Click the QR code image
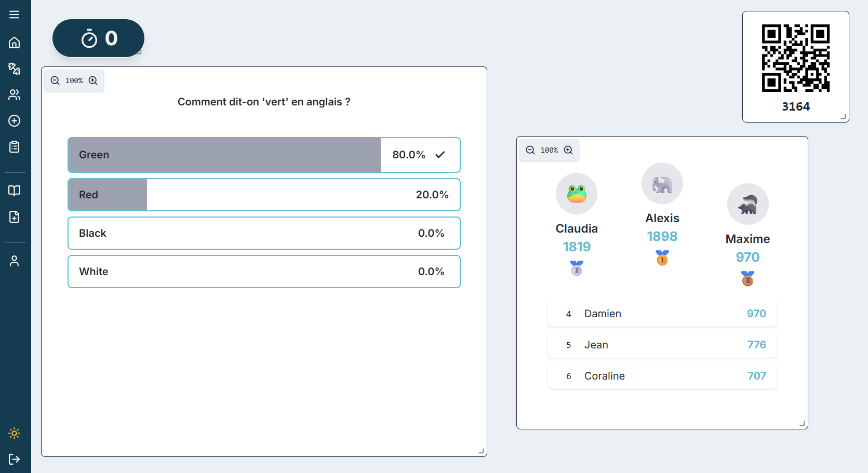This screenshot has height=473, width=868. point(795,58)
